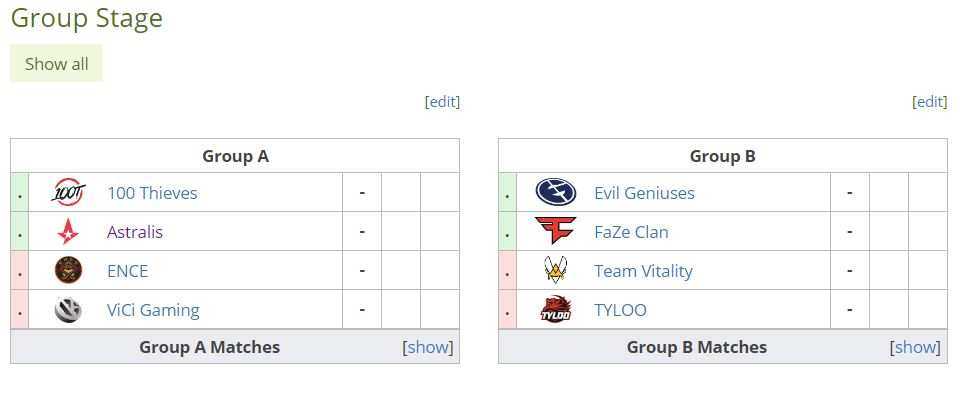
Task: Edit the Group A section
Action: (442, 101)
